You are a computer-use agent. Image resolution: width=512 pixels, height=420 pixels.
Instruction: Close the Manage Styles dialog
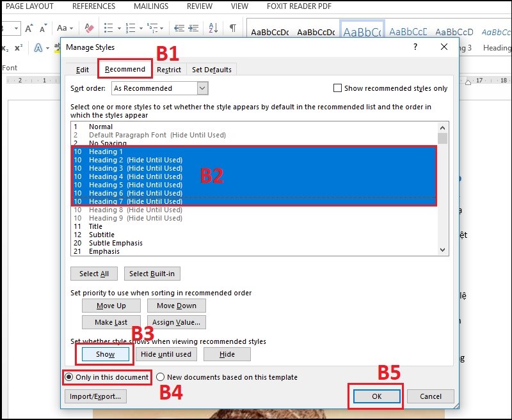(444, 47)
